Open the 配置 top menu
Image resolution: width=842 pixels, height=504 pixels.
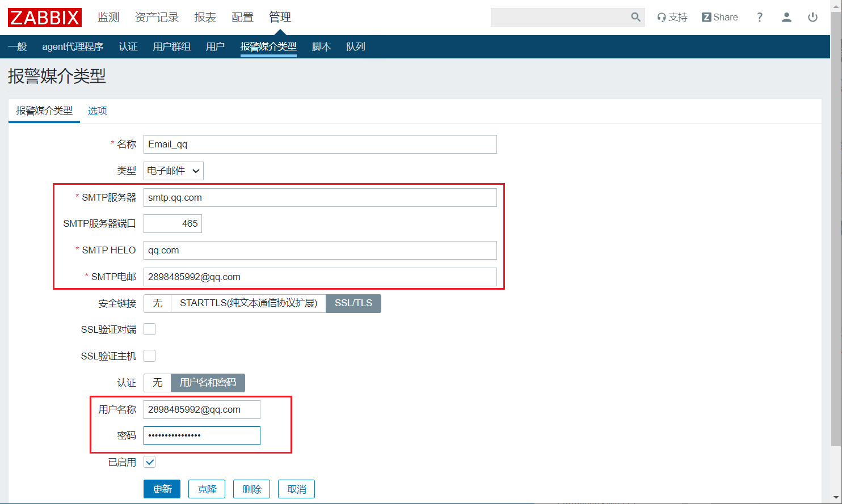click(242, 18)
